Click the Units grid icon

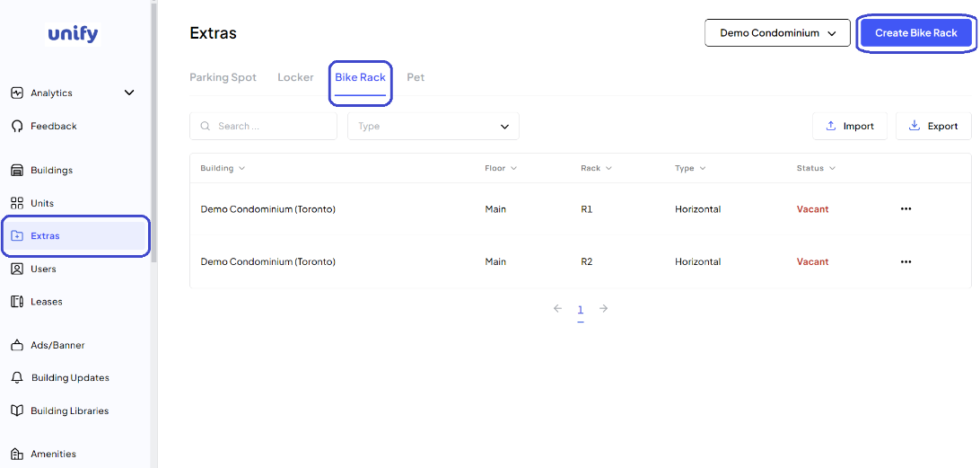[18, 203]
